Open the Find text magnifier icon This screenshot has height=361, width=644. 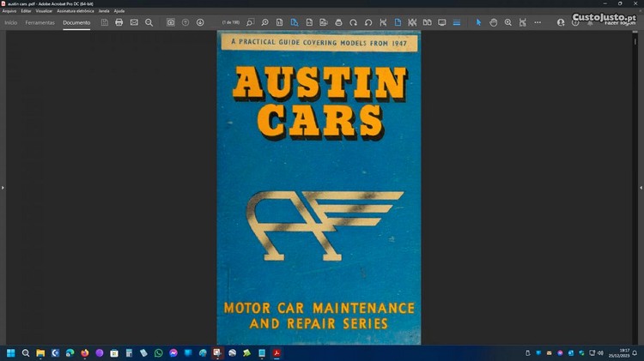[x=149, y=22]
